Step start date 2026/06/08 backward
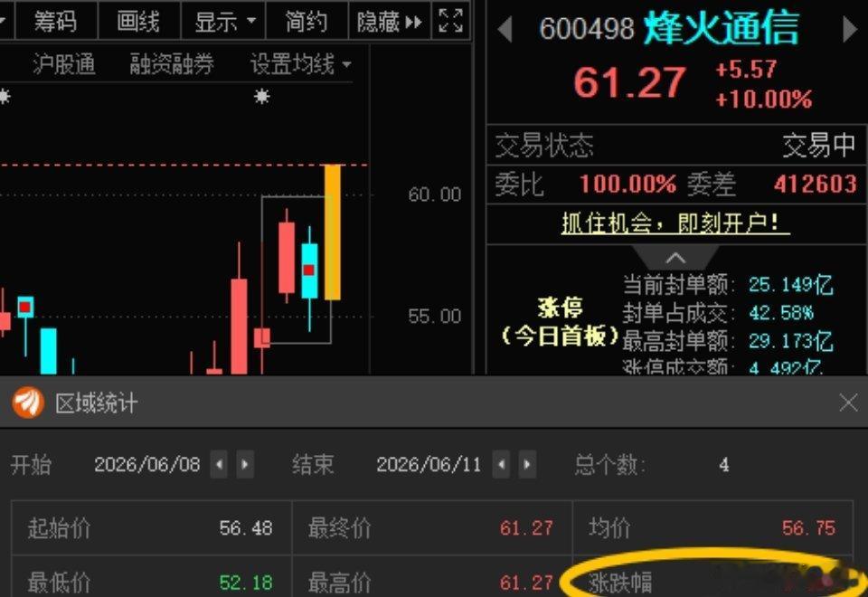 (219, 464)
